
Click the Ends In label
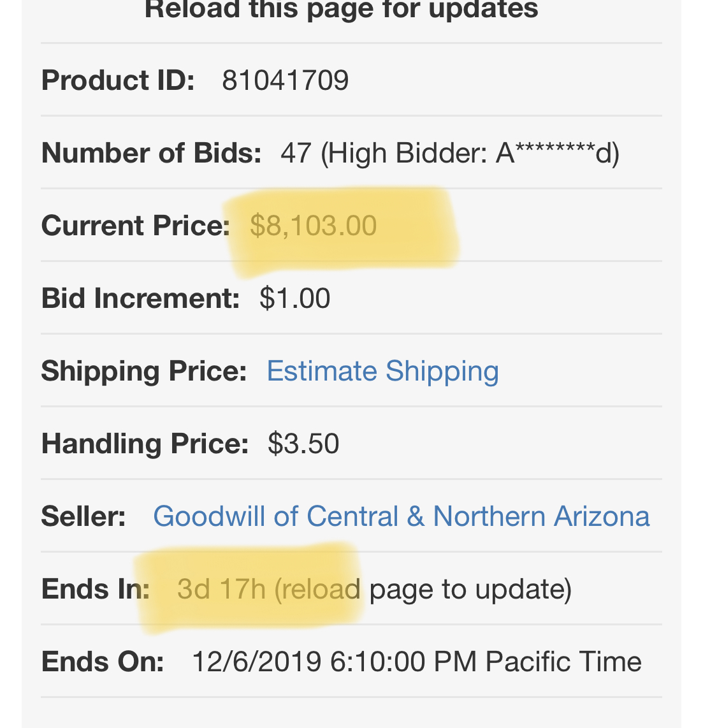96,589
